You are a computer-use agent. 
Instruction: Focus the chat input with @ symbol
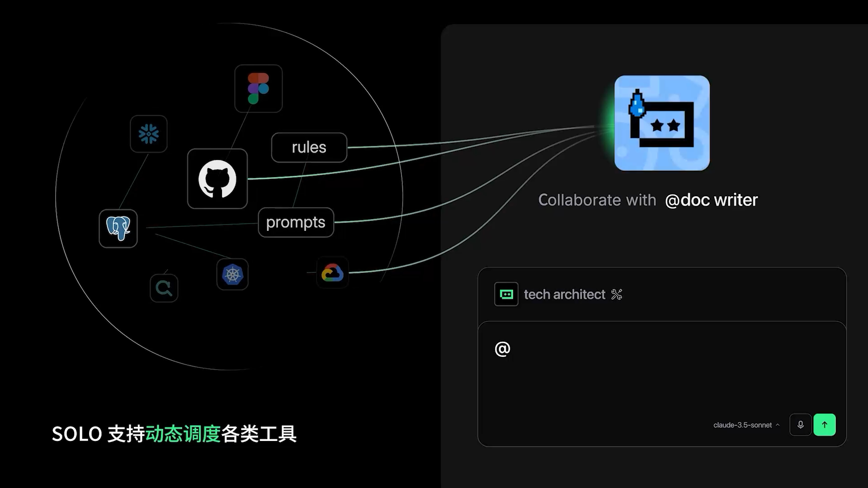click(x=662, y=384)
